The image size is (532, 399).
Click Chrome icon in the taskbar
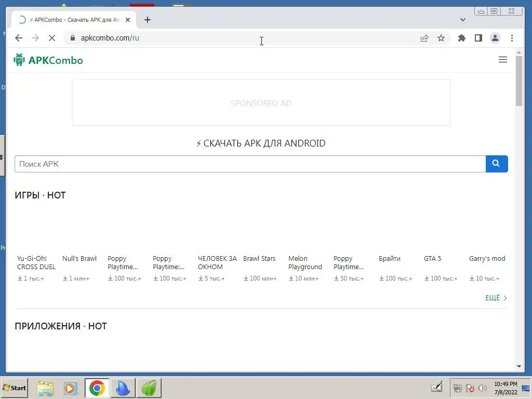[x=97, y=388]
